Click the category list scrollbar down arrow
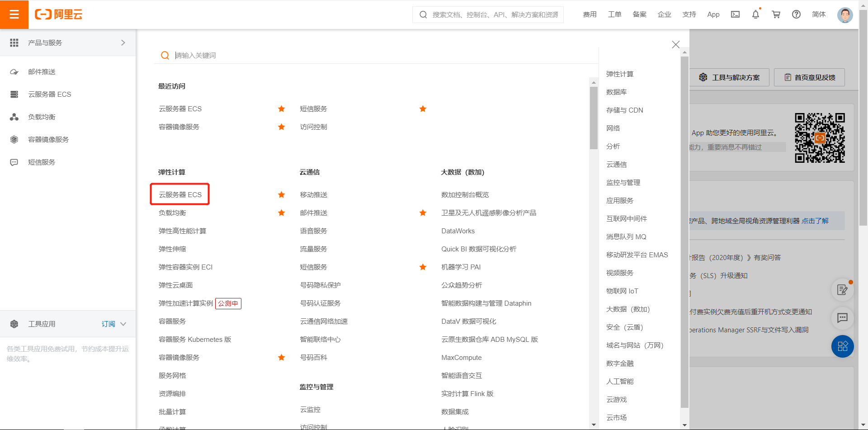The width and height of the screenshot is (868, 430). 684,425
